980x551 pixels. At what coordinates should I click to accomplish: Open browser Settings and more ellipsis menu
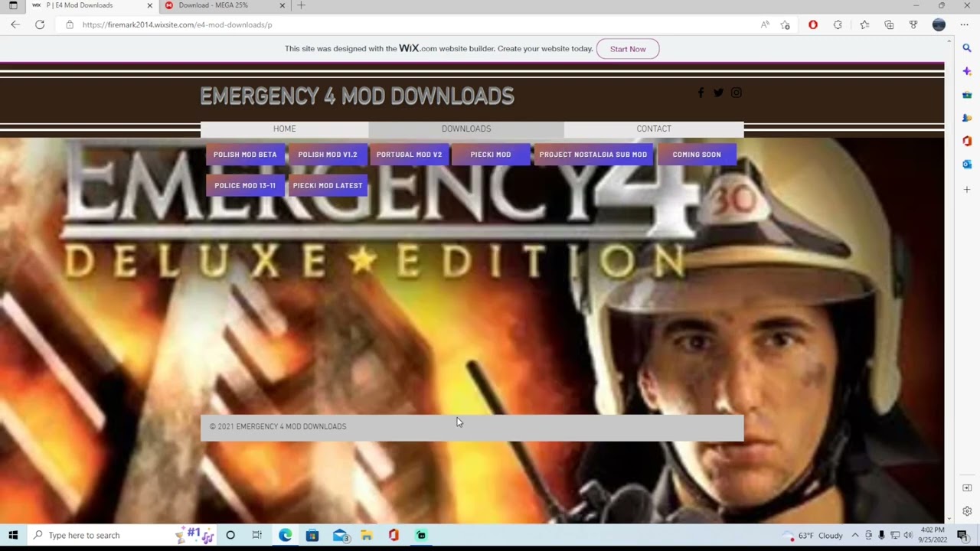pyautogui.click(x=966, y=24)
